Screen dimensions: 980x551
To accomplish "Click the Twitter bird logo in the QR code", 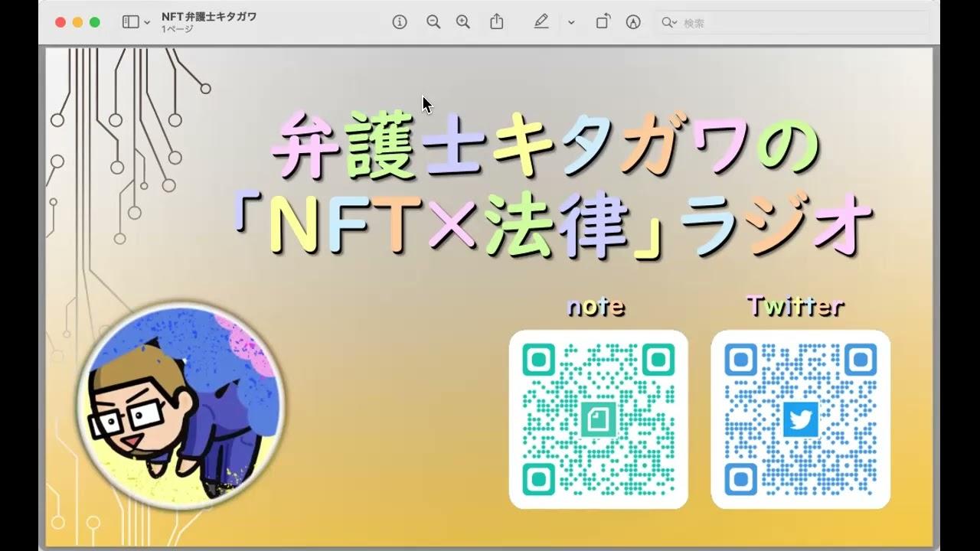I will pyautogui.click(x=801, y=419).
